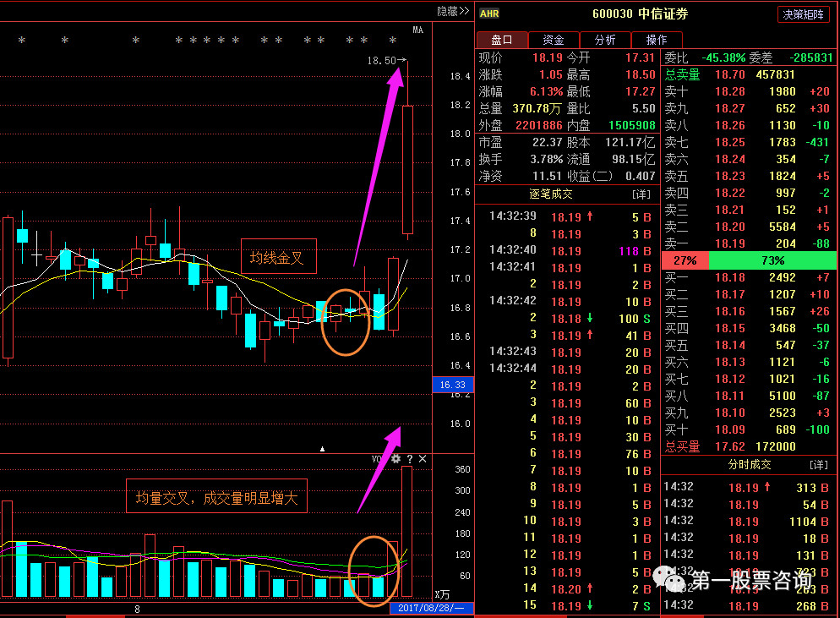
Task: Switch to the 盘口 tab
Action: click(x=502, y=40)
